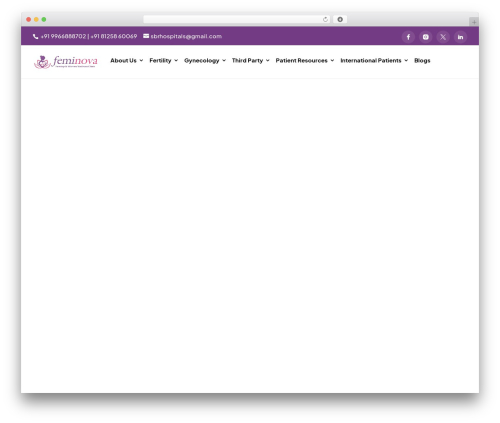This screenshot has height=423, width=500.
Task: Open a new browser tab with plus
Action: coord(474,22)
